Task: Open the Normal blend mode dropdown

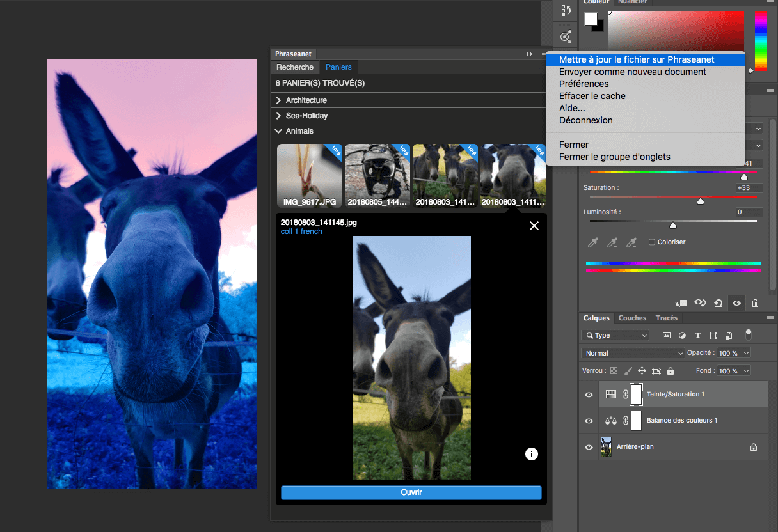Action: coord(633,352)
